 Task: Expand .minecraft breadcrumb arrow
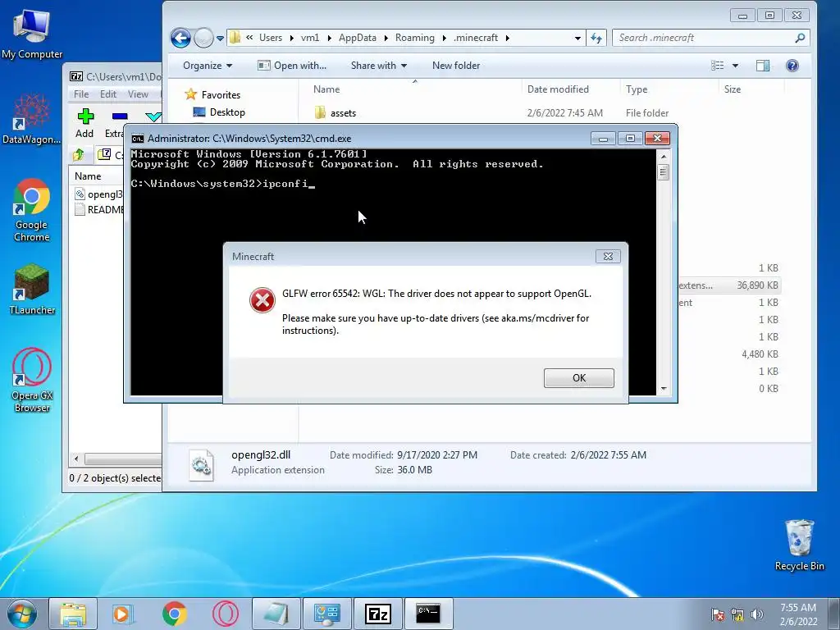[x=507, y=38]
